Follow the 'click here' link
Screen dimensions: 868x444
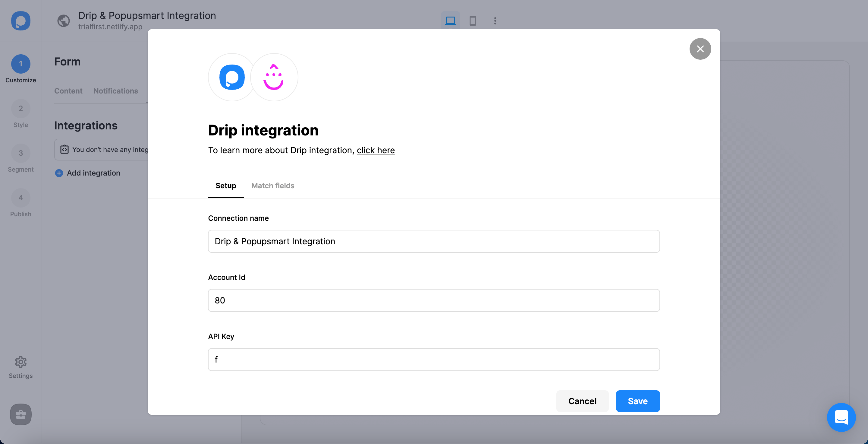(x=376, y=150)
